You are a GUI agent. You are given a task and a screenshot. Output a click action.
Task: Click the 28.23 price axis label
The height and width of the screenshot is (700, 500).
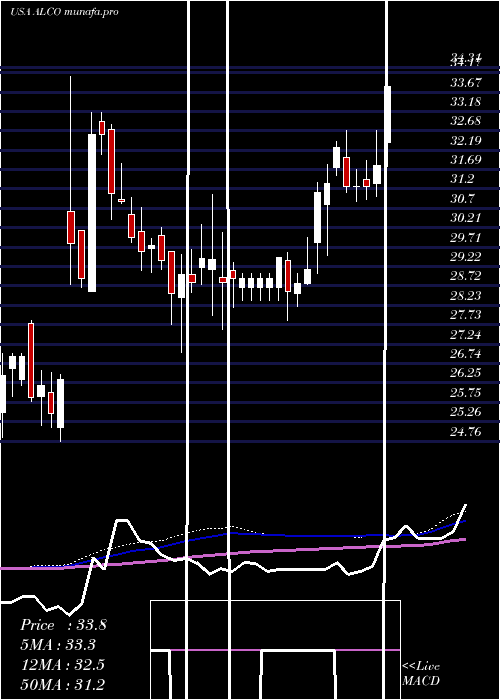coord(466,296)
